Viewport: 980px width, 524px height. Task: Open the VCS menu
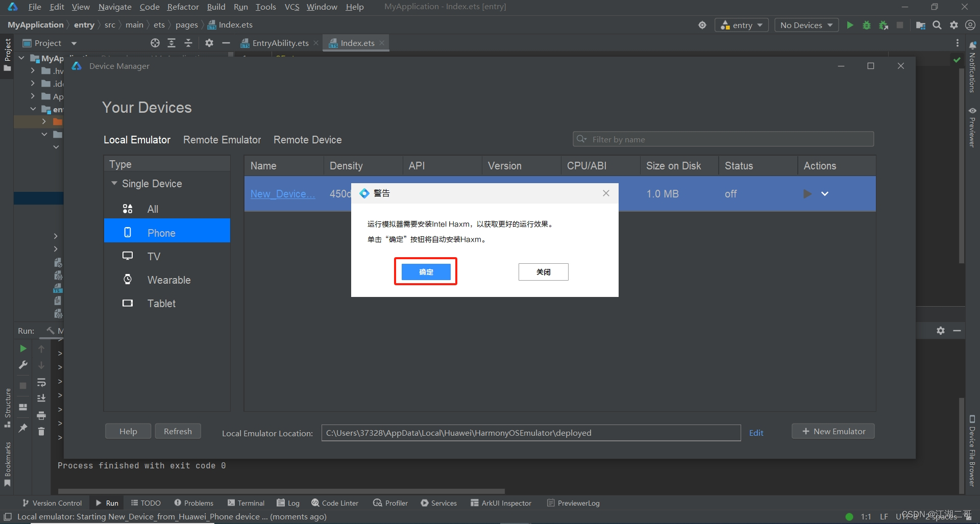[x=292, y=7]
